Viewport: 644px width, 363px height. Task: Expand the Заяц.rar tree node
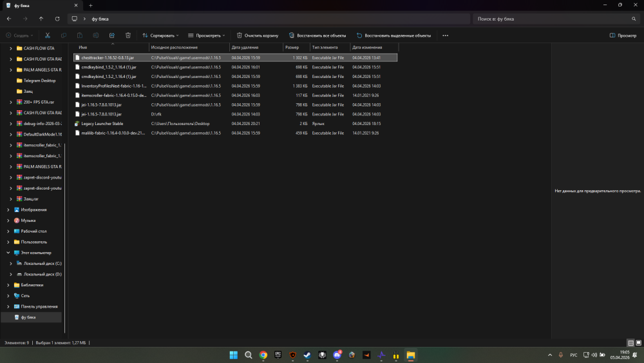11,199
